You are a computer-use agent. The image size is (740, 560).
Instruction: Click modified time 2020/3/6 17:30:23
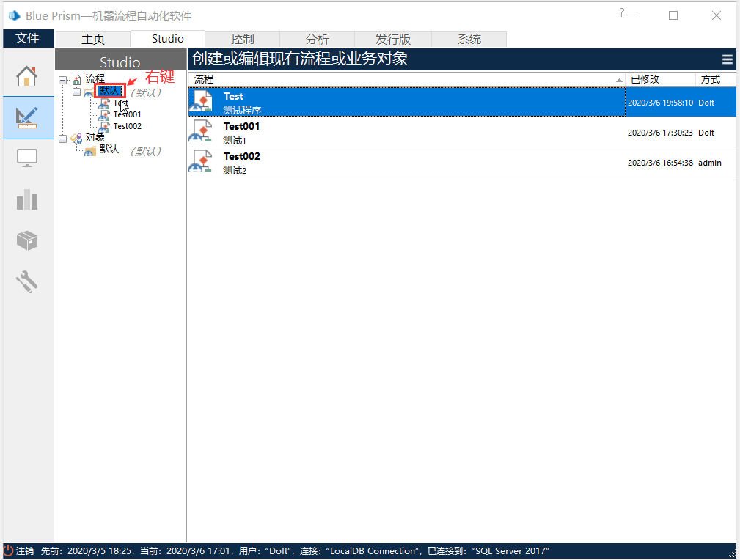click(660, 133)
